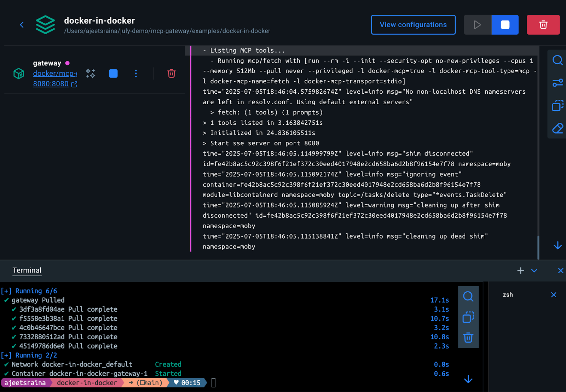Viewport: 566px width, 392px height.
Task: Clear the terminal with trash icon
Action: click(468, 338)
